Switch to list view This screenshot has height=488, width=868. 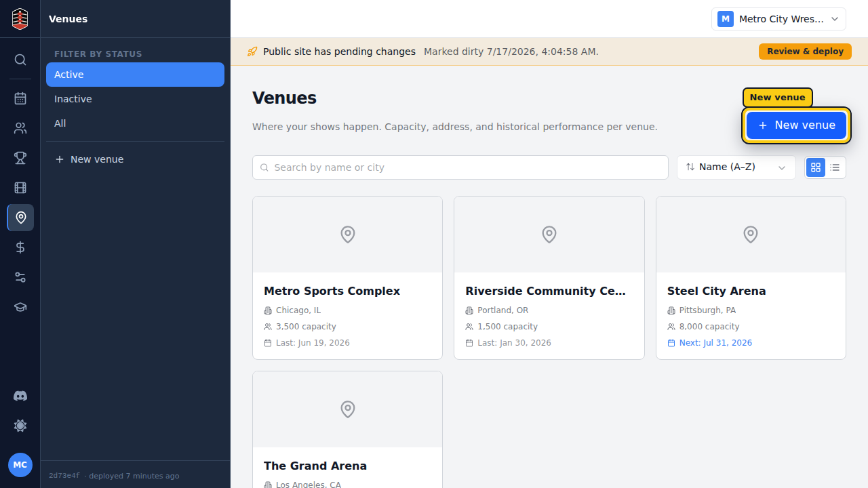[835, 167]
